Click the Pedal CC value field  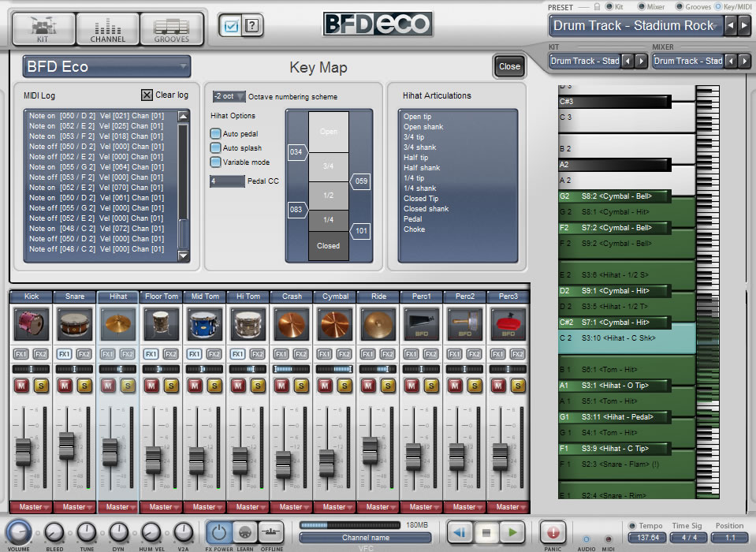click(228, 181)
